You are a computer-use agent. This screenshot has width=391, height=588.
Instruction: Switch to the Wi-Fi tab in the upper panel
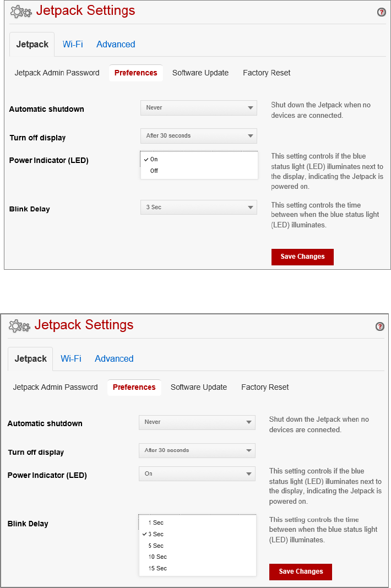[x=73, y=45]
